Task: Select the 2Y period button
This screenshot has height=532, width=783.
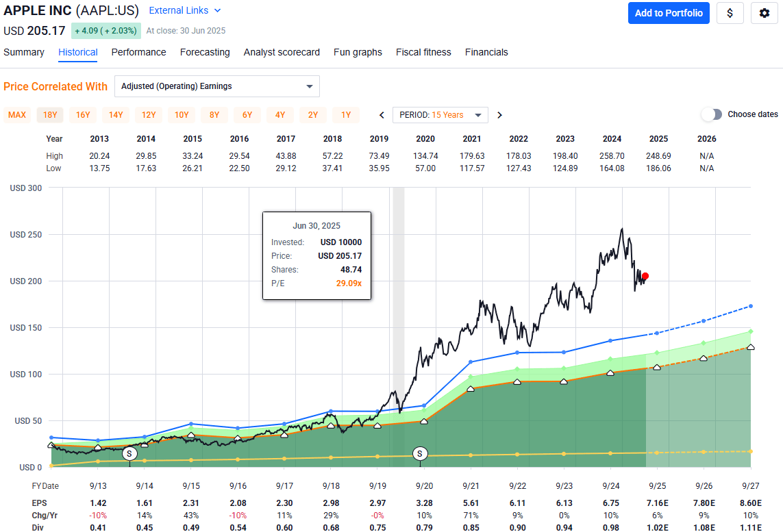Action: coord(313,115)
